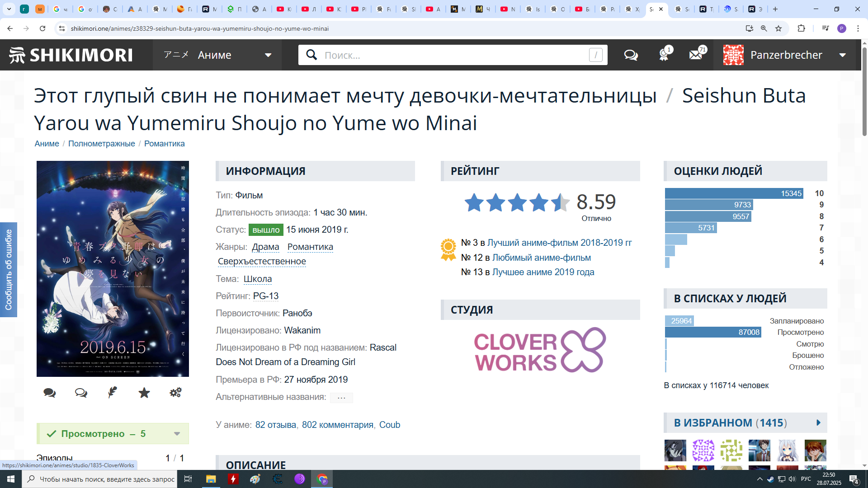This screenshot has width=868, height=488.
Task: Focus the Поиск search field
Action: [452, 55]
